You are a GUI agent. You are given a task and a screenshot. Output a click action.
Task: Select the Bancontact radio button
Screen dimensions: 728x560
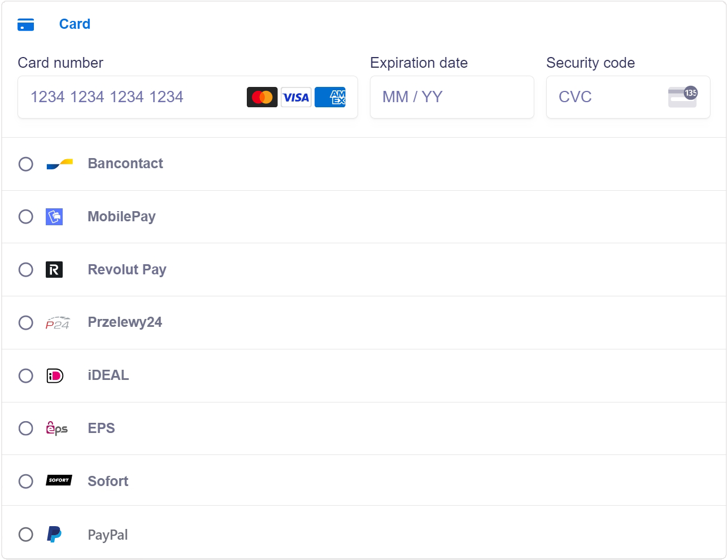click(26, 164)
